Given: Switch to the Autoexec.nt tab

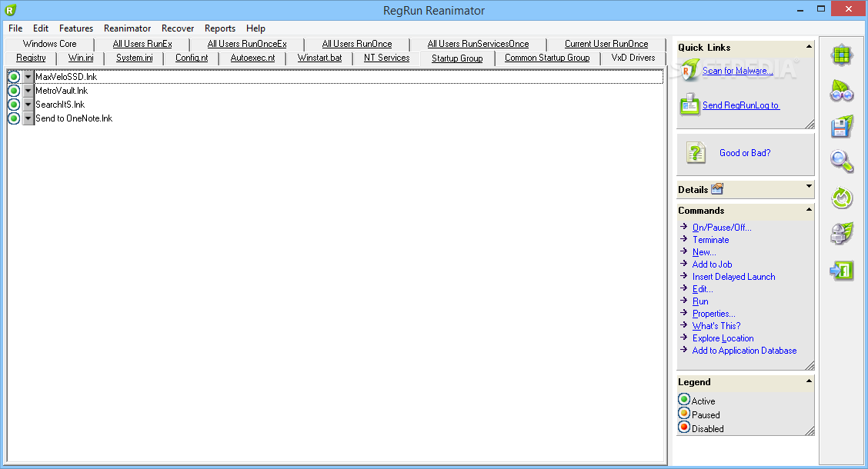Looking at the screenshot, I should pyautogui.click(x=252, y=58).
